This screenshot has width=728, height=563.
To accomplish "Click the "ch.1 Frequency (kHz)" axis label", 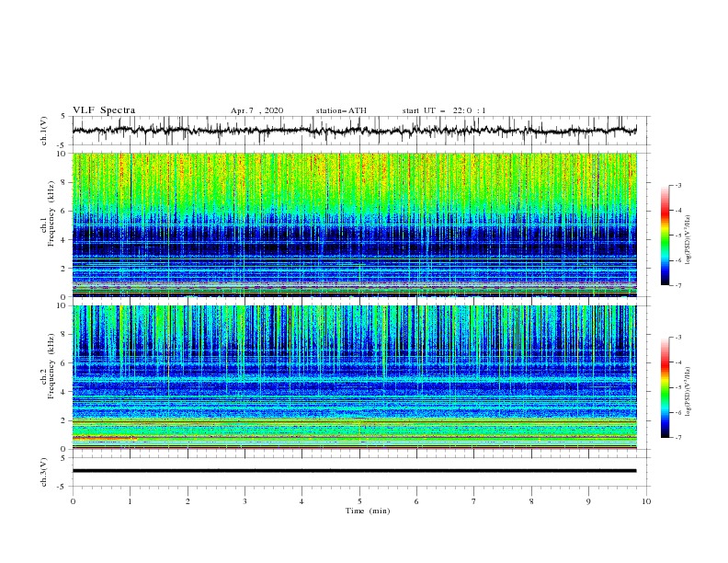I will click(48, 212).
